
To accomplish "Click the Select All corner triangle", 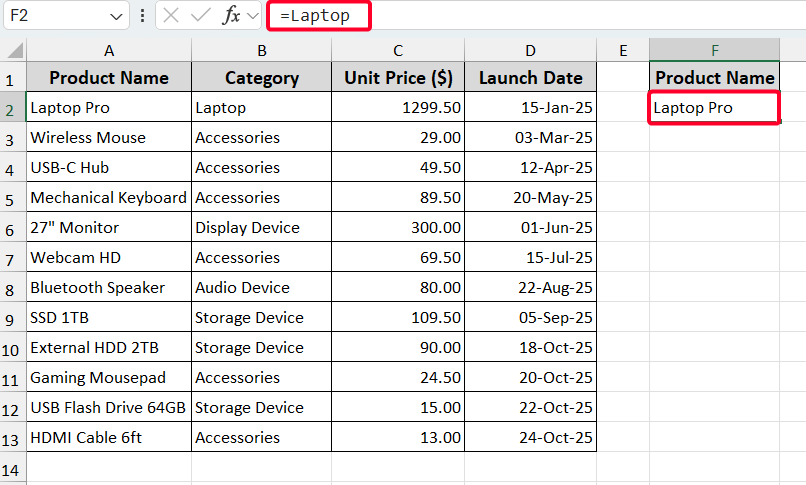I will 14,50.
